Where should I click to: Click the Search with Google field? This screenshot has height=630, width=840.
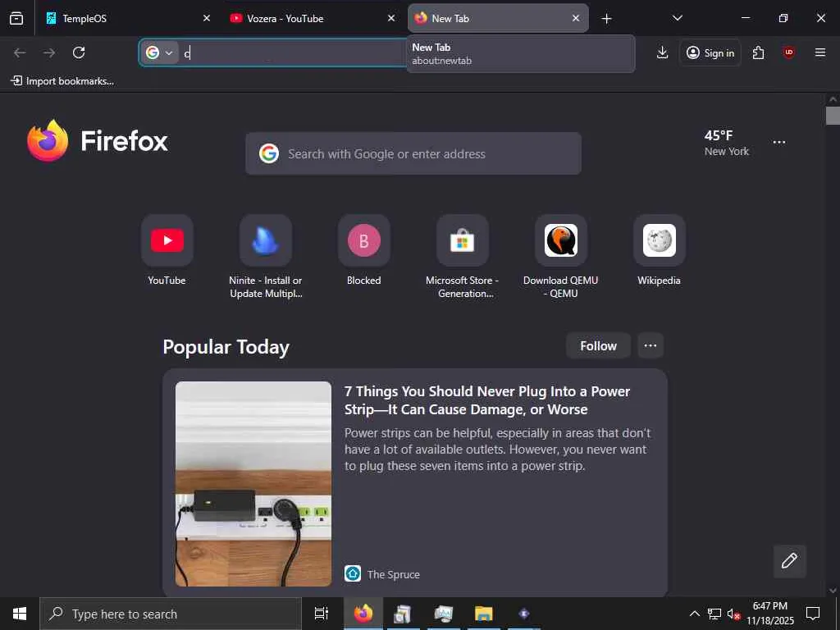(x=413, y=153)
